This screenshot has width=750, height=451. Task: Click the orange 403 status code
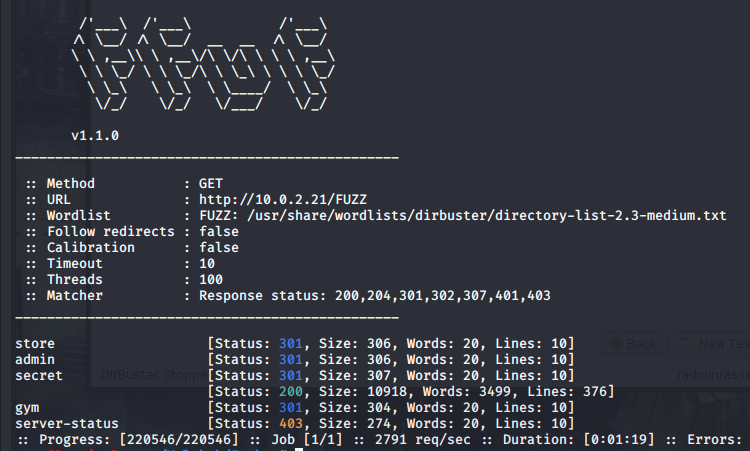[x=291, y=424]
